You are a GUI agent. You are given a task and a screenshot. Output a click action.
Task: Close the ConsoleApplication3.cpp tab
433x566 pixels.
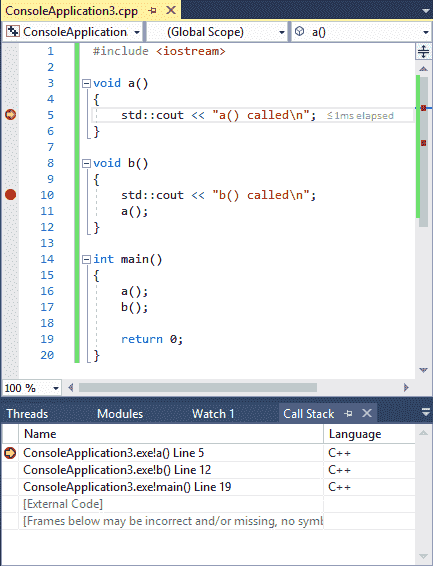pos(171,10)
